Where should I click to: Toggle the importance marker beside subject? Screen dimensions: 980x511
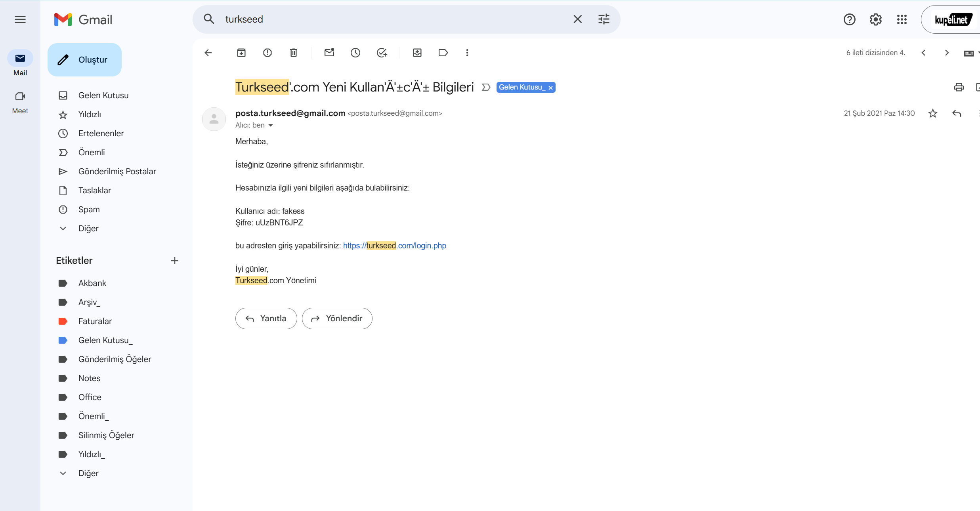point(486,87)
